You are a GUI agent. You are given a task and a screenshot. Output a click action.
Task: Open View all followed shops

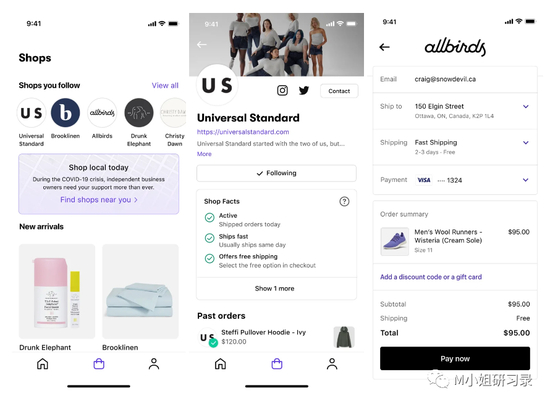165,85
